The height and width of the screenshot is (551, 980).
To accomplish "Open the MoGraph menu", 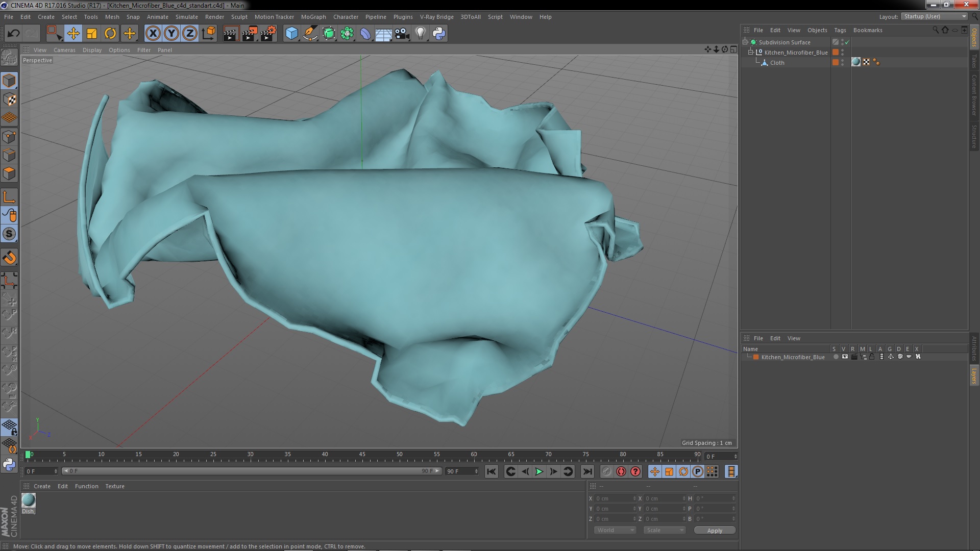I will point(313,17).
